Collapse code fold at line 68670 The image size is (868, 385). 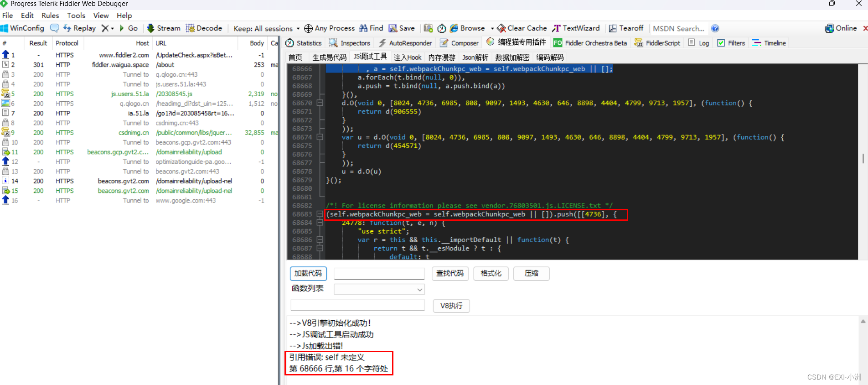(x=320, y=103)
